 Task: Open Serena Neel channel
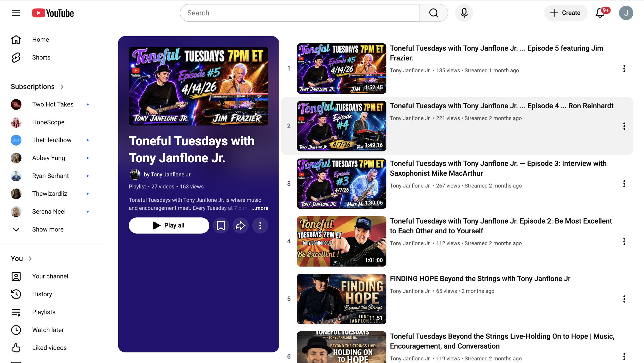(54, 212)
